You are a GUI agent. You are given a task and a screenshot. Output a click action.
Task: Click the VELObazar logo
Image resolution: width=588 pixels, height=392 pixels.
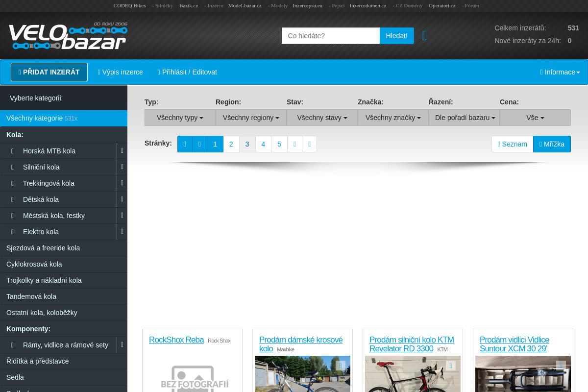[68, 36]
